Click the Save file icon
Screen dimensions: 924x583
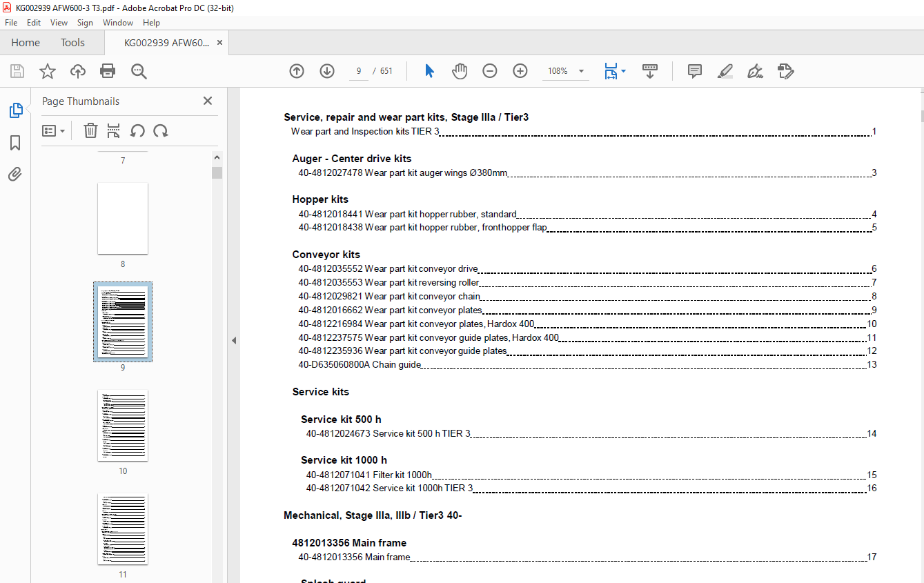(17, 71)
